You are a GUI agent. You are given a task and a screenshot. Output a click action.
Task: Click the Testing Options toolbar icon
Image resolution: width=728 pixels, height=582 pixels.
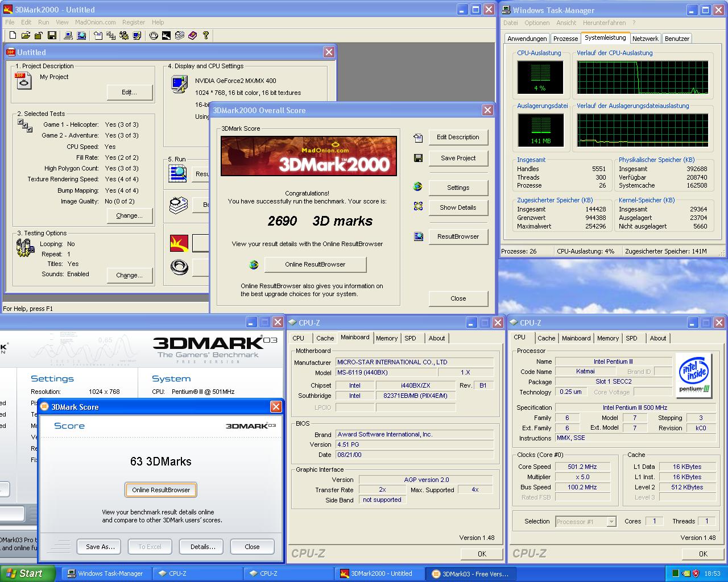[x=124, y=35]
